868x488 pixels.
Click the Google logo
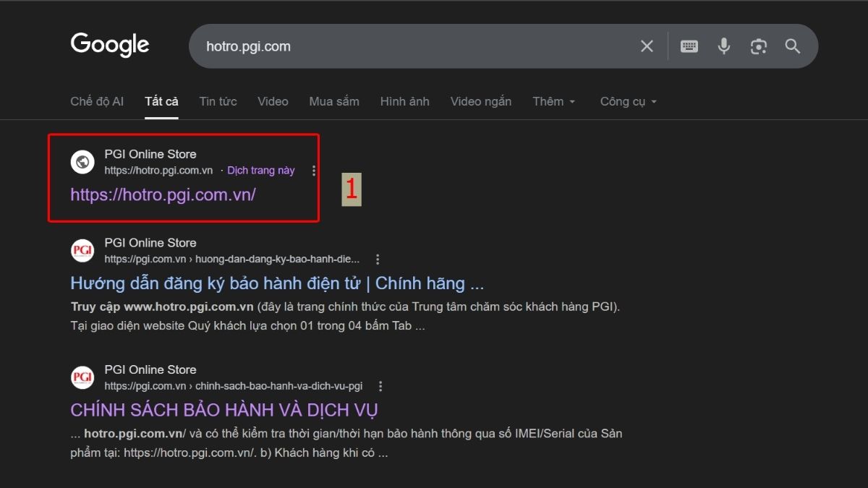pyautogui.click(x=109, y=45)
